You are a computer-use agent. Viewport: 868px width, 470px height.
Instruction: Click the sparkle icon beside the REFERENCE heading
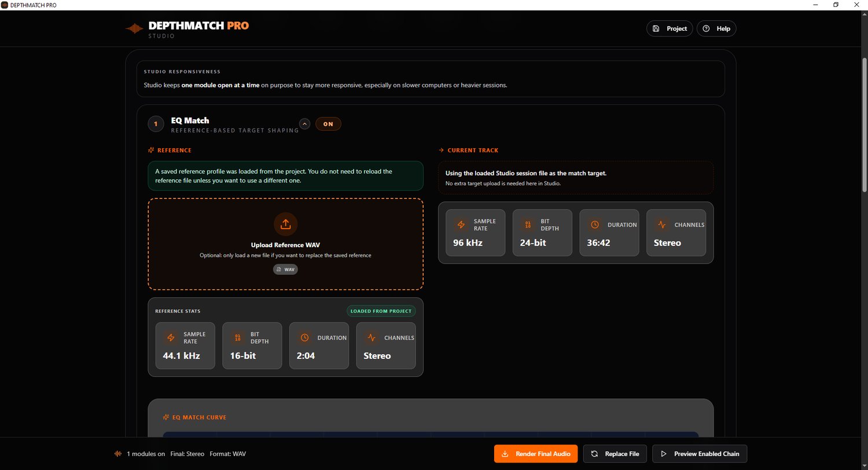[x=151, y=150]
